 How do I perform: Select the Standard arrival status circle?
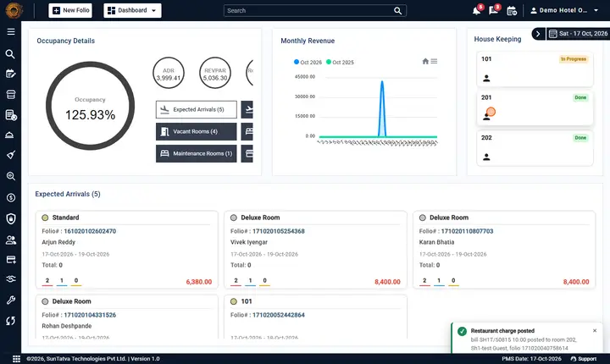point(45,218)
